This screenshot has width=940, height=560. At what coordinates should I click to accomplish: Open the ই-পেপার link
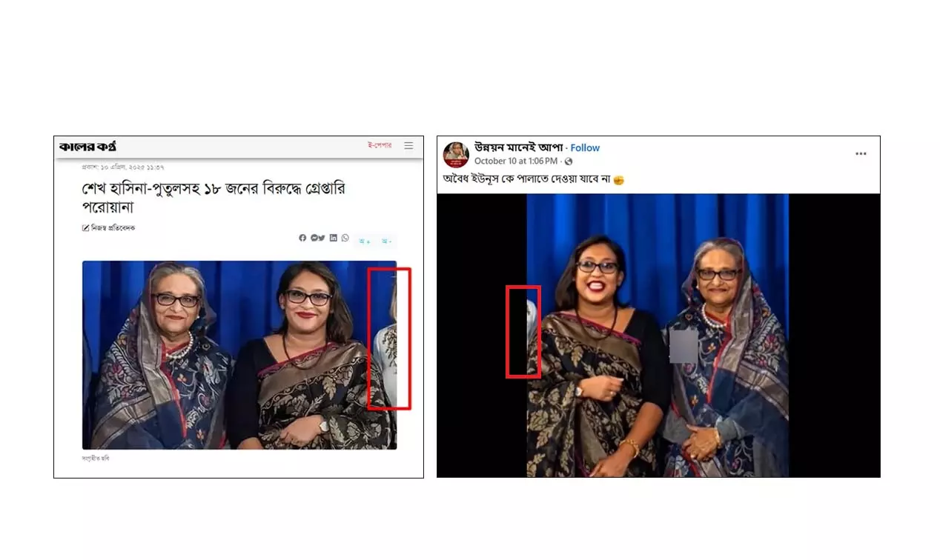[380, 146]
